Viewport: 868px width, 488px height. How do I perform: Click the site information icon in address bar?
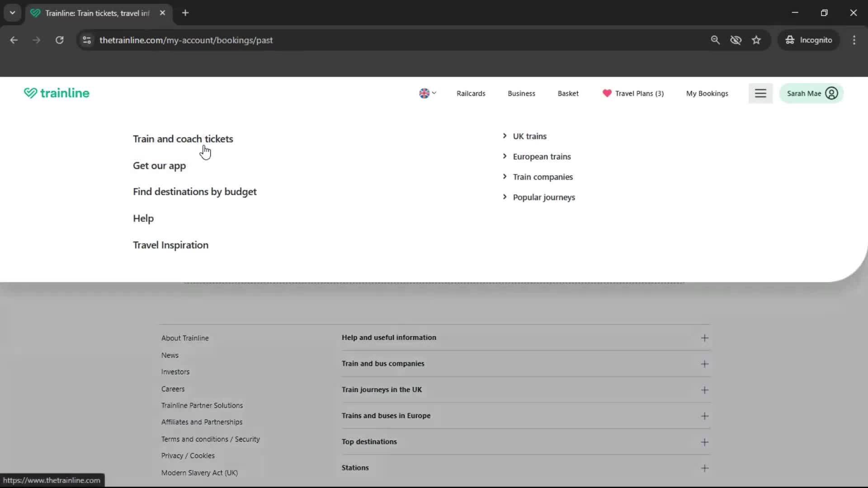[x=87, y=40]
